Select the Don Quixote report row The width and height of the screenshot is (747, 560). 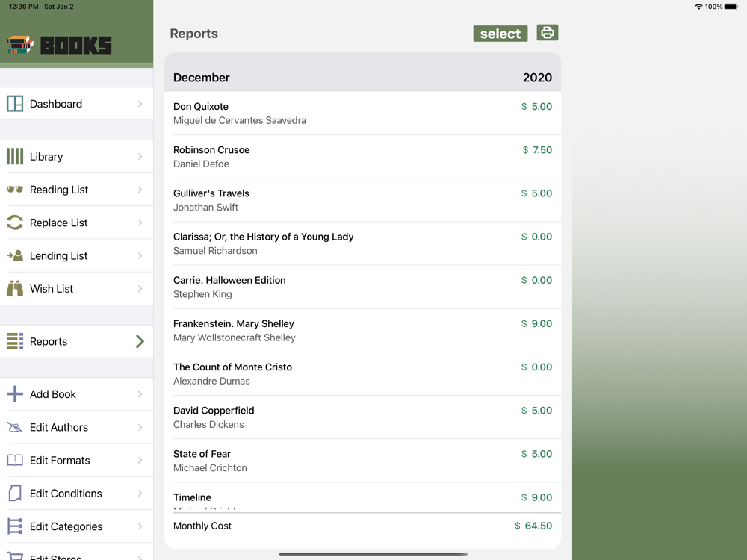pyautogui.click(x=362, y=113)
